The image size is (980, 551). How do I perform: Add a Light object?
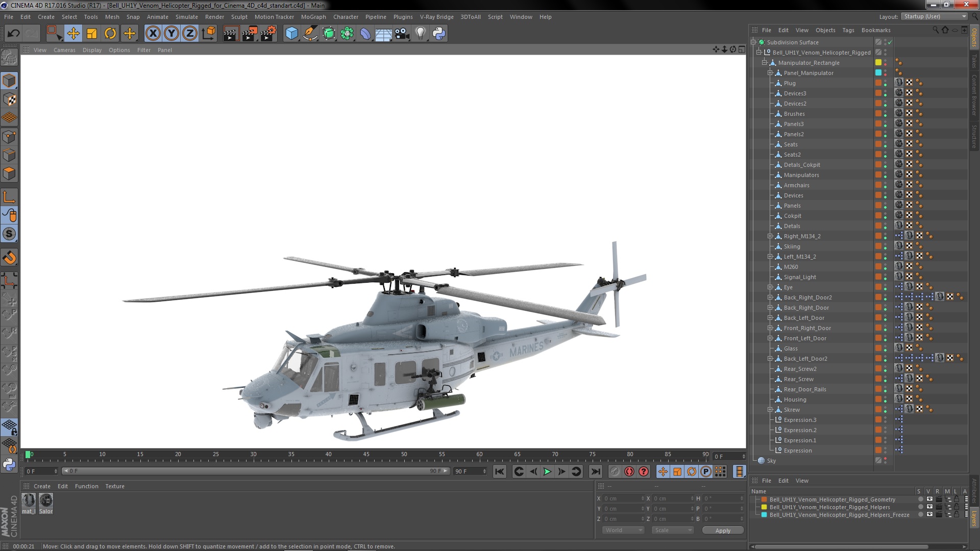[x=421, y=34]
